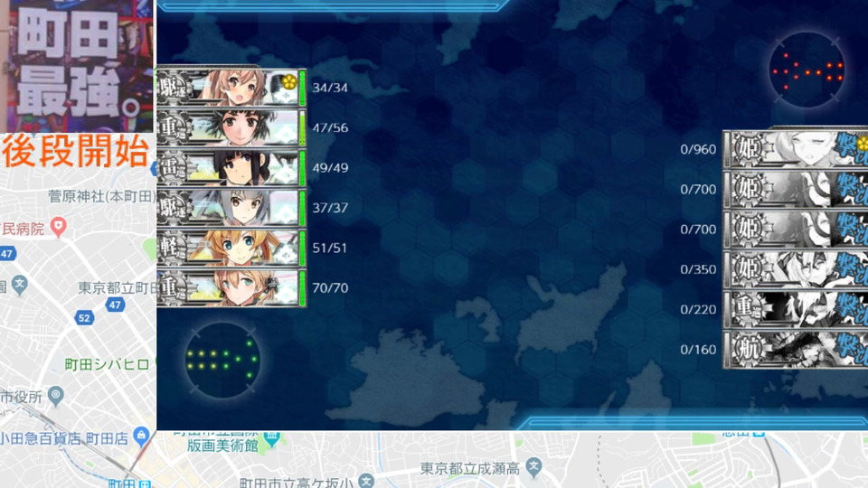Click the 小田急百貨店 shopping bag marker
The height and width of the screenshot is (488, 868).
pyautogui.click(x=141, y=435)
